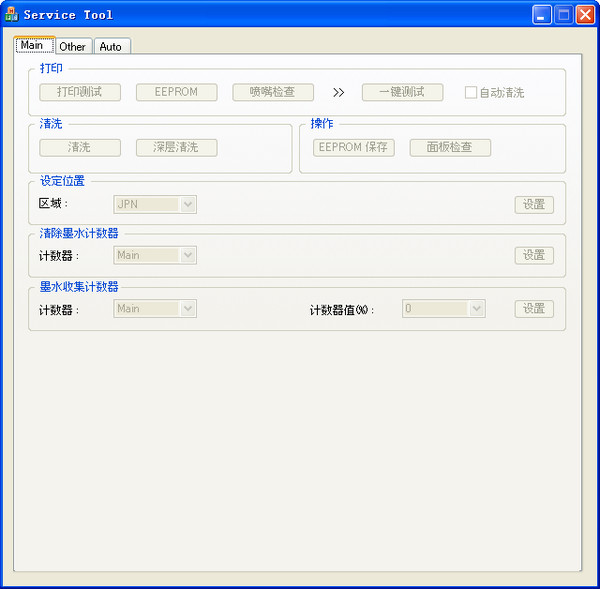Select the Main tab

click(x=32, y=46)
